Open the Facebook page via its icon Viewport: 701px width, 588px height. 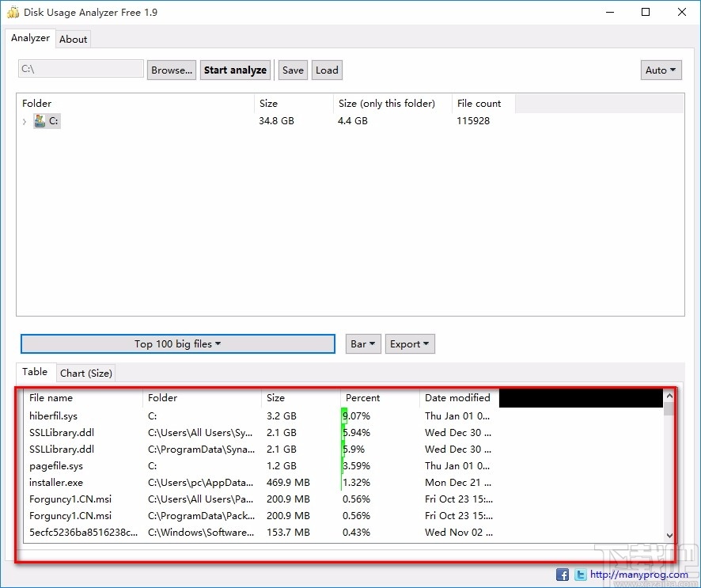pos(562,575)
